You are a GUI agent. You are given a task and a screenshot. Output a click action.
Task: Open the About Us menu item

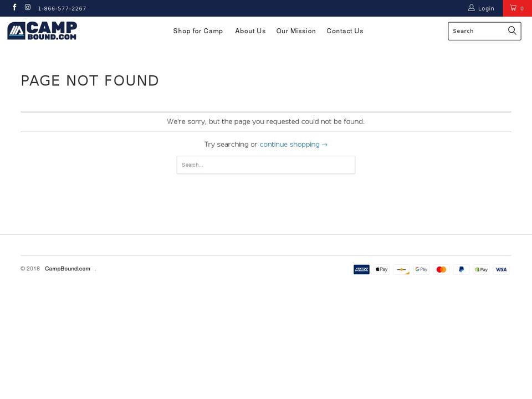coord(250,31)
